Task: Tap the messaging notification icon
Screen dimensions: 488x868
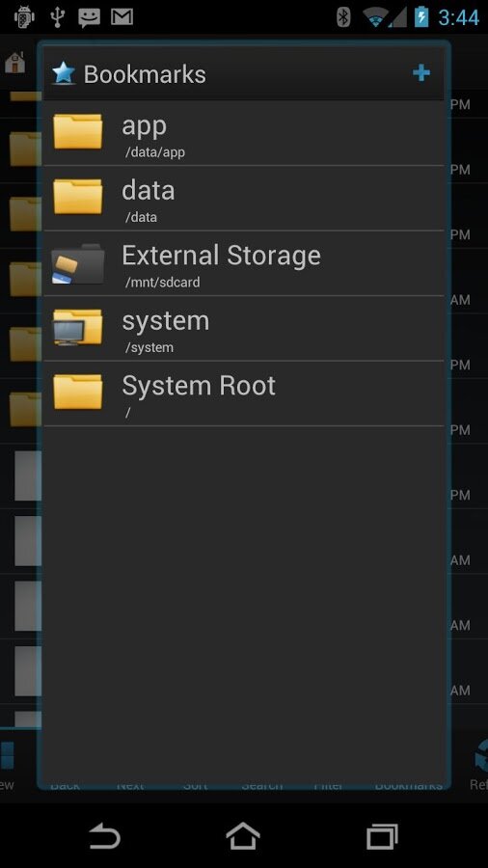Action: pos(89,17)
